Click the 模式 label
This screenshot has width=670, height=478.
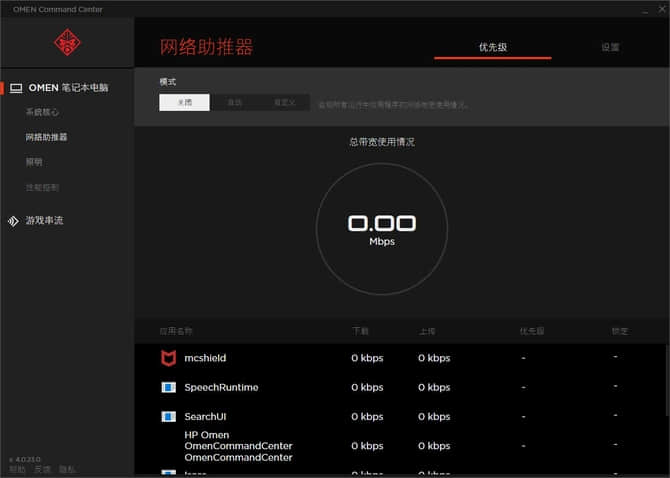point(168,82)
